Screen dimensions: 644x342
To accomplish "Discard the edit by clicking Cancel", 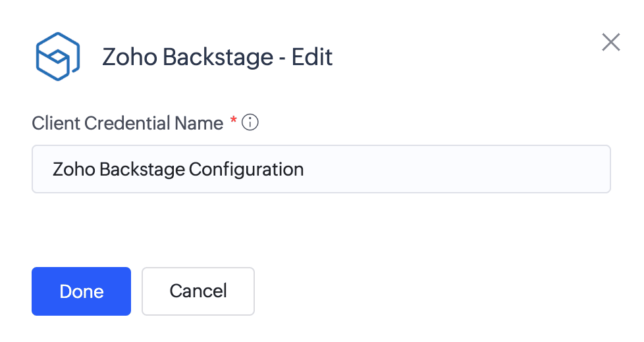I will 198,291.
